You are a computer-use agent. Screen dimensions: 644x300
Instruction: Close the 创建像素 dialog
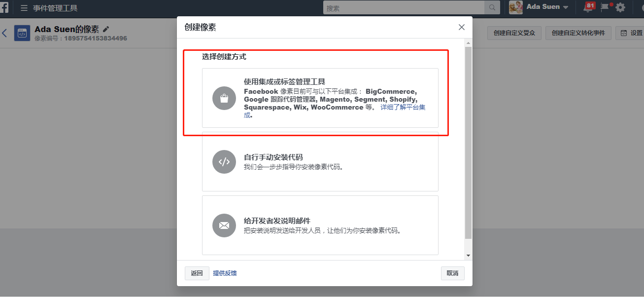[x=461, y=27]
